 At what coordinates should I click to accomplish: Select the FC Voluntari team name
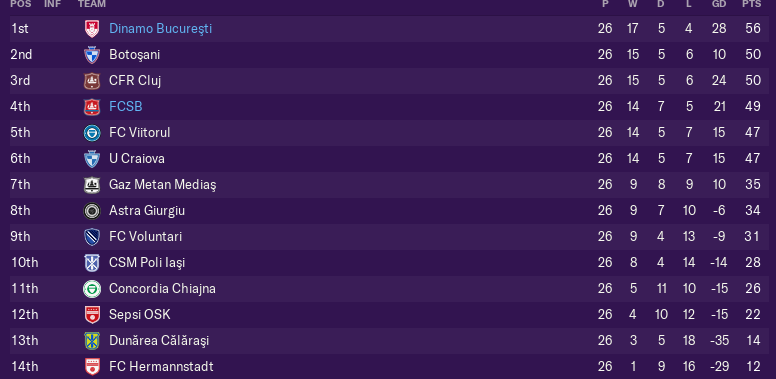pos(146,237)
